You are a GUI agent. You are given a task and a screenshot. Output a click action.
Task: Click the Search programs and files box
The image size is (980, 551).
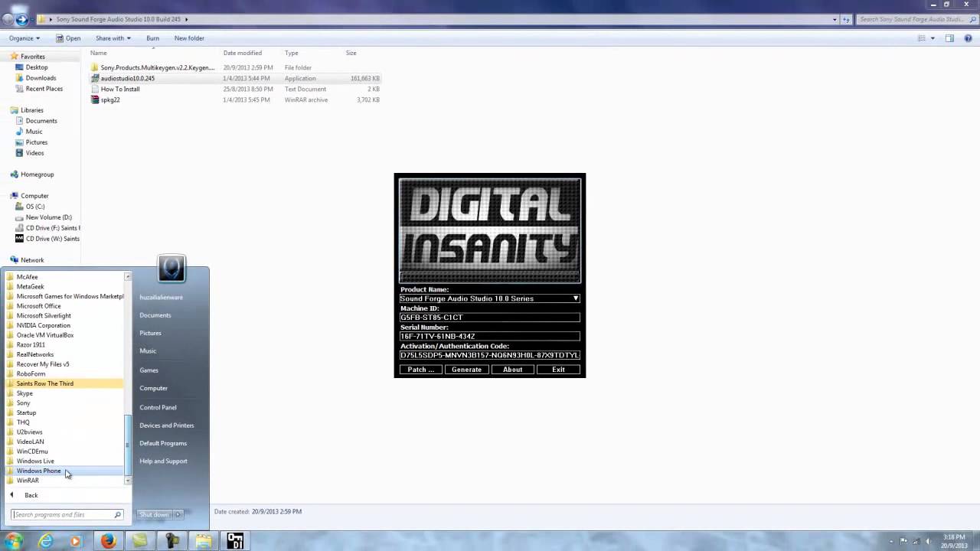[x=67, y=514]
